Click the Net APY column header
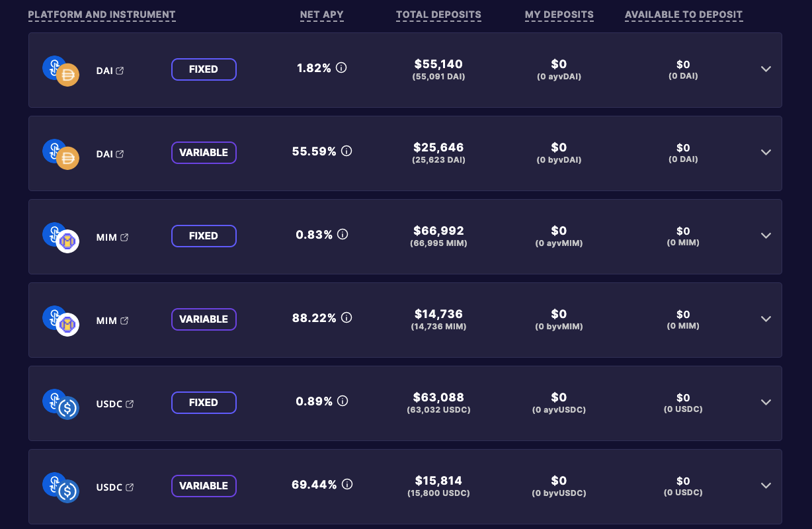The height and width of the screenshot is (529, 812). coord(322,15)
